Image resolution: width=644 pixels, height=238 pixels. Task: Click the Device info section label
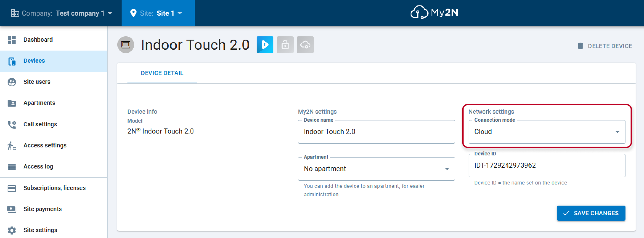(x=142, y=112)
